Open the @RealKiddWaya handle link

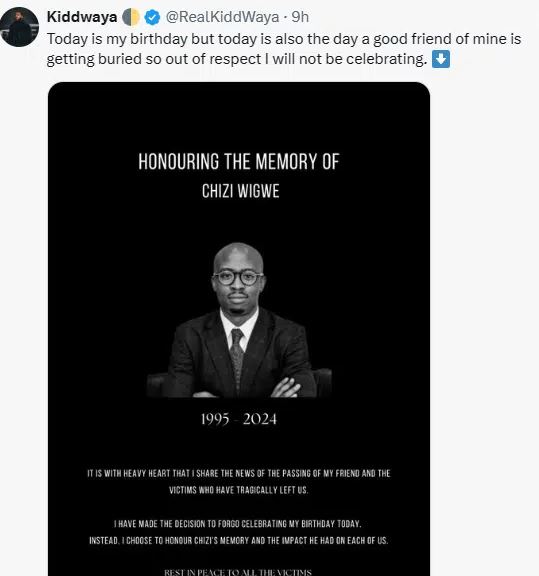(x=222, y=17)
